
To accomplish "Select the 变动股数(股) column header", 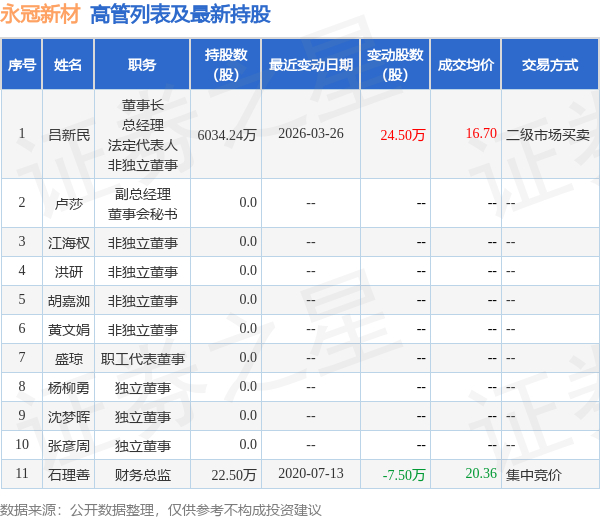I will [x=395, y=64].
